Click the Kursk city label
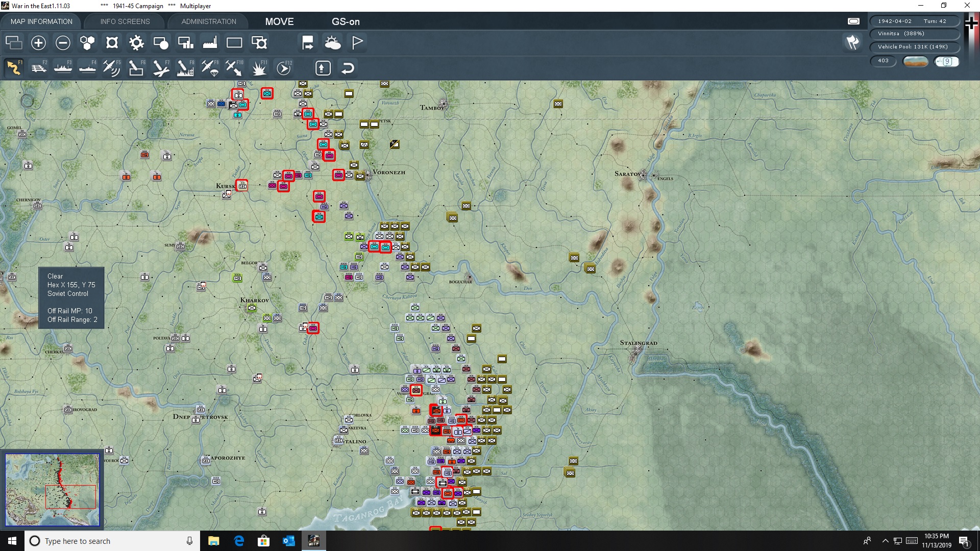 click(226, 186)
